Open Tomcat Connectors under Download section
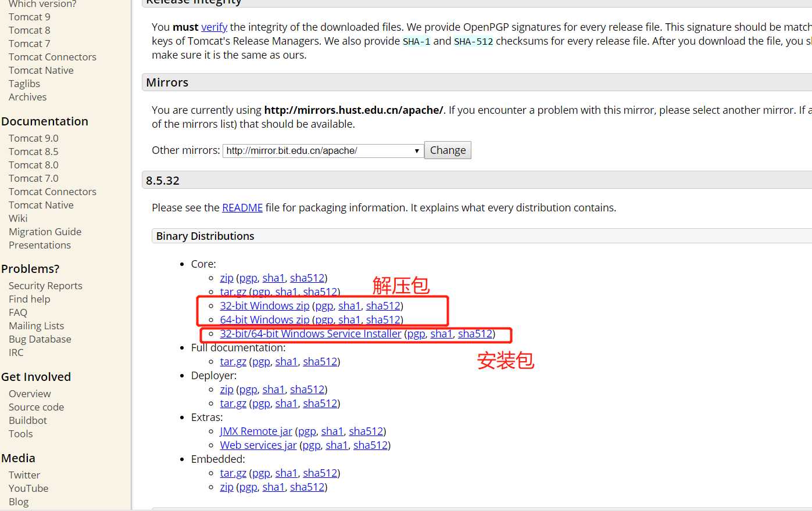The image size is (812, 511). (52, 57)
